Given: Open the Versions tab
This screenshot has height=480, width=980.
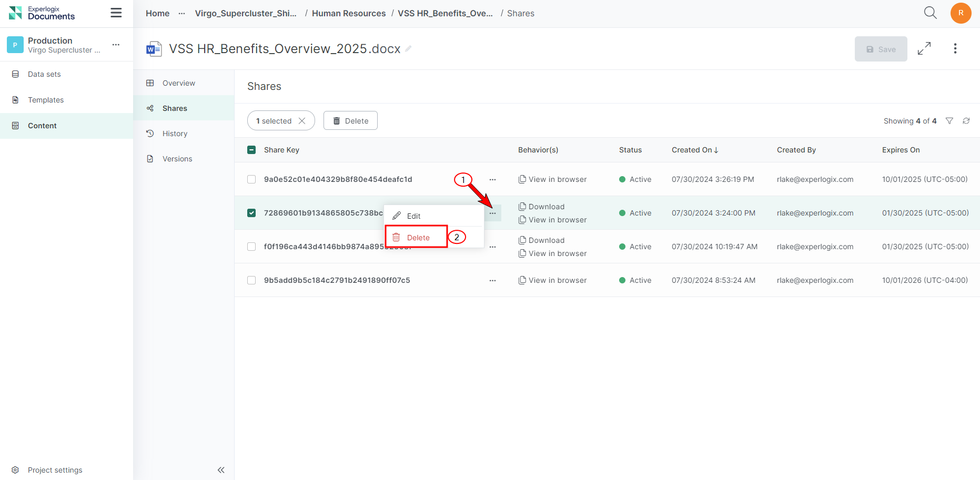Looking at the screenshot, I should pyautogui.click(x=184, y=159).
